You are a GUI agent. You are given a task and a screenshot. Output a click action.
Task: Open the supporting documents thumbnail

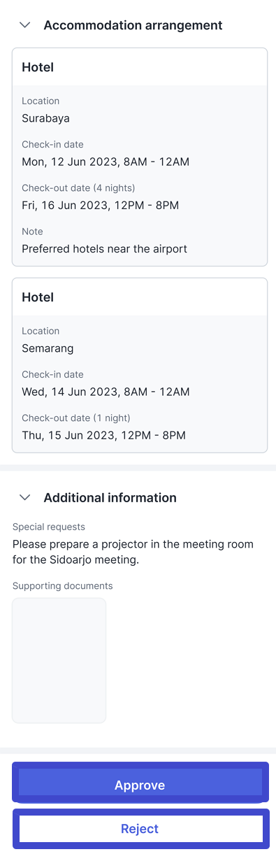59,660
